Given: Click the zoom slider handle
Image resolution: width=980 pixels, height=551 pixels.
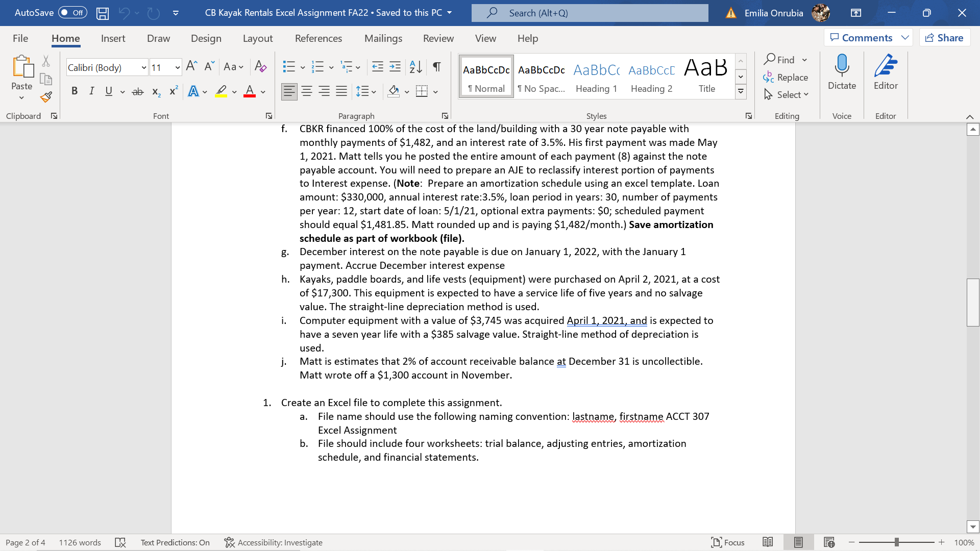Looking at the screenshot, I should coord(897,542).
